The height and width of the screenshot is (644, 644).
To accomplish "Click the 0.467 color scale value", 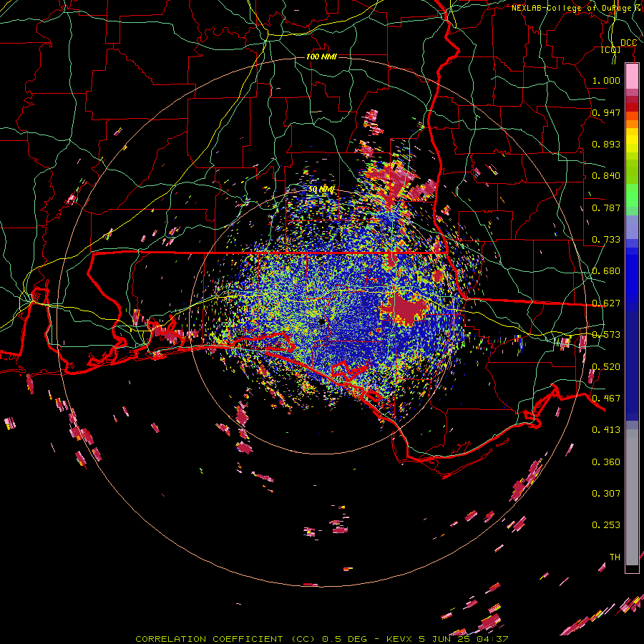I will point(606,399).
